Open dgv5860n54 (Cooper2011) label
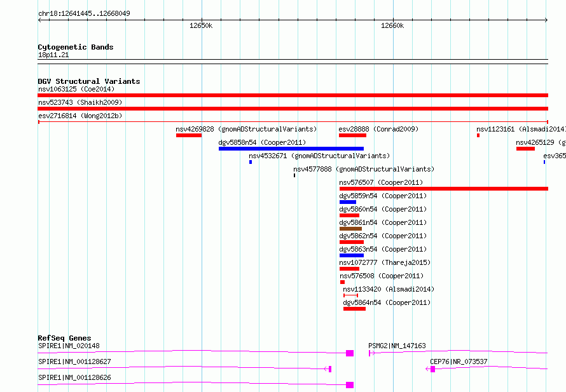The width and height of the screenshot is (566, 392). point(383,209)
